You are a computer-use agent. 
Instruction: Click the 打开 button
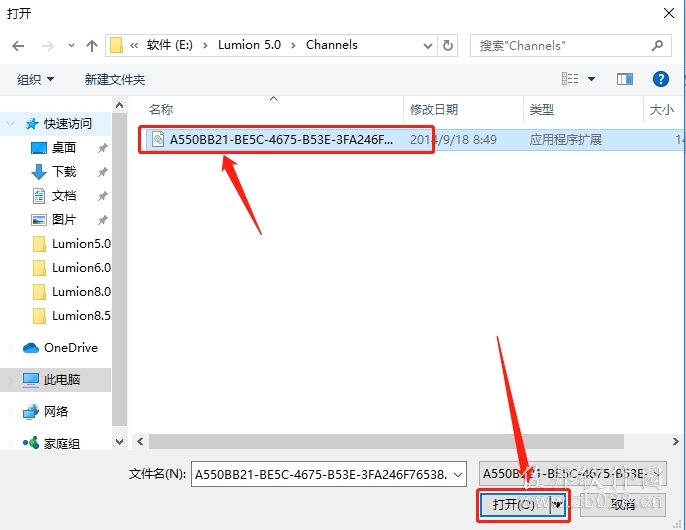pyautogui.click(x=514, y=505)
